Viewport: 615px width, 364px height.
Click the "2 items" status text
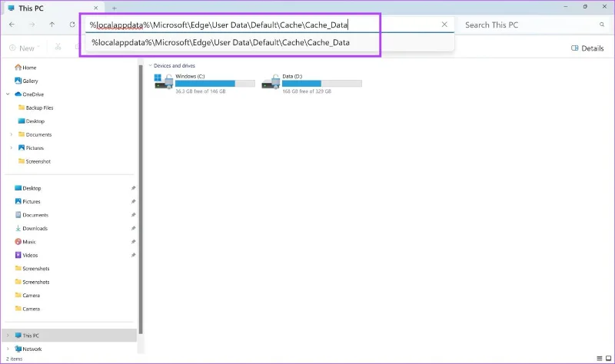[x=14, y=359]
